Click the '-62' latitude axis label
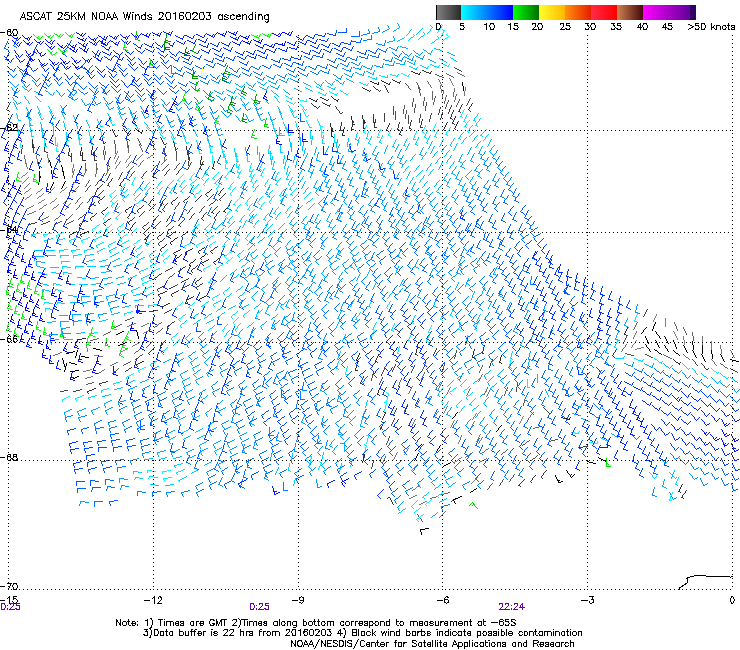This screenshot has width=740, height=650. (9, 128)
